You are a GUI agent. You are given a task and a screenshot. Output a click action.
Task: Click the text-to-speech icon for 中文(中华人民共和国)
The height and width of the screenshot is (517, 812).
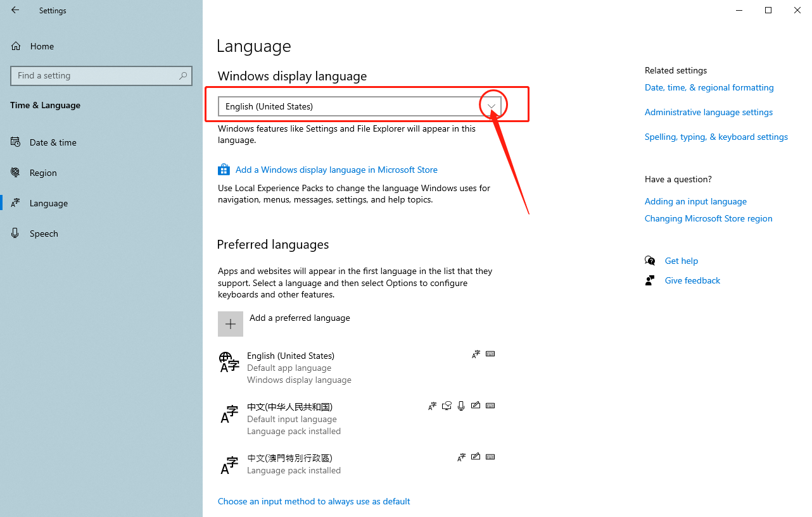tap(447, 406)
